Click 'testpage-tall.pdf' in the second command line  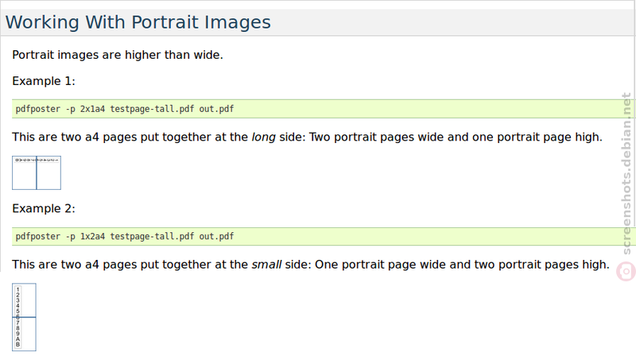click(152, 236)
